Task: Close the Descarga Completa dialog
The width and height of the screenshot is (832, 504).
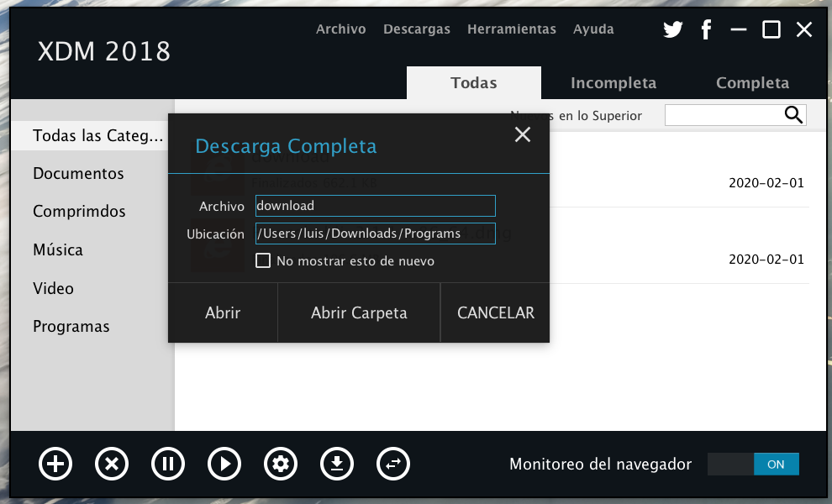Action: [x=523, y=134]
